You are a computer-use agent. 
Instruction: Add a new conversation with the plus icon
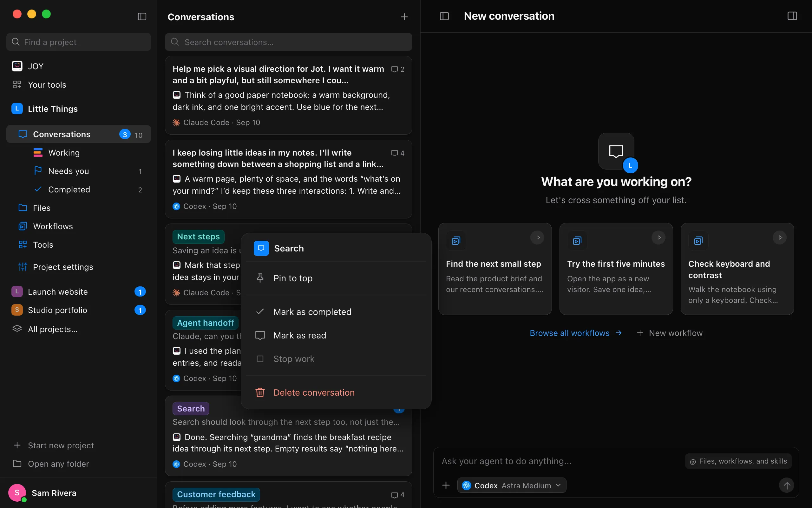(404, 17)
